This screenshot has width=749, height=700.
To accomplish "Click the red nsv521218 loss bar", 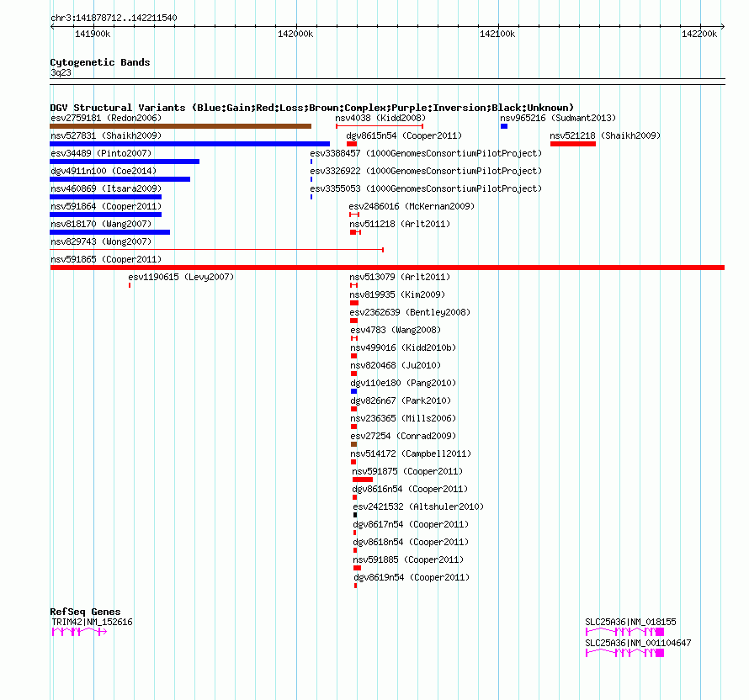I will point(573,144).
